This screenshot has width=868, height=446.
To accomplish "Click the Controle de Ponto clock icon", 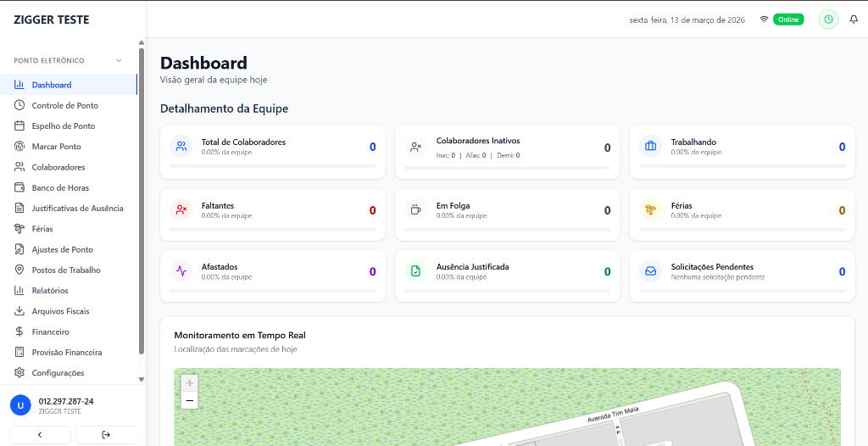I will (19, 105).
